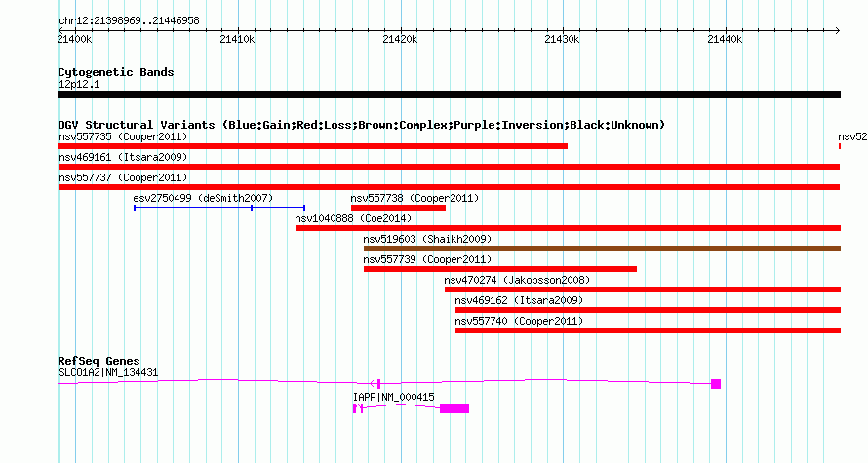
Task: Click the DGV Structural Variants track title
Action: pyautogui.click(x=362, y=125)
